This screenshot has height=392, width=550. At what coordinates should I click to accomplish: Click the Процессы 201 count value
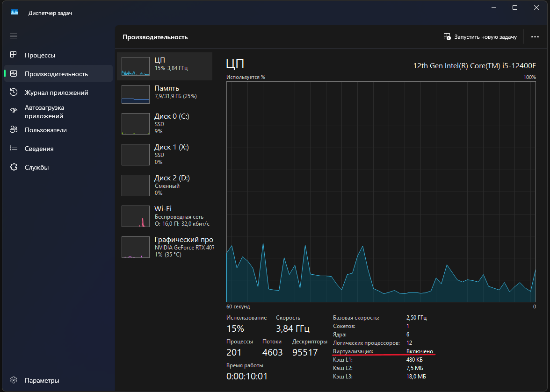[234, 352]
